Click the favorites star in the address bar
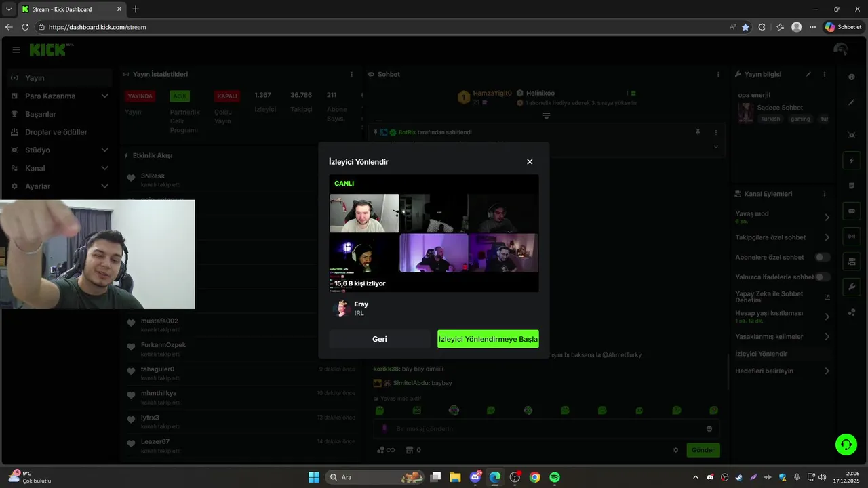Viewport: 868px width, 488px height. 746,27
